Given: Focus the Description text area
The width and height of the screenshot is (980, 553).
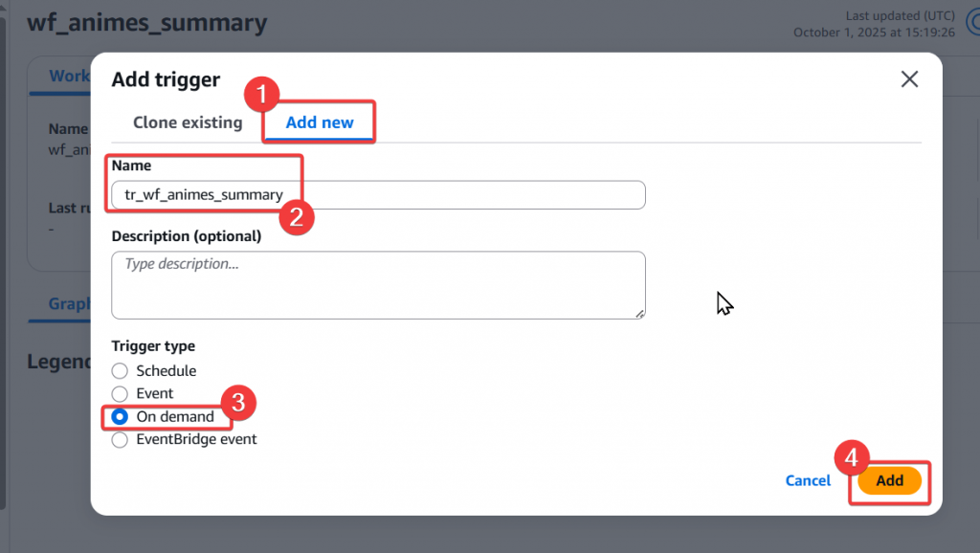Looking at the screenshot, I should pos(378,285).
